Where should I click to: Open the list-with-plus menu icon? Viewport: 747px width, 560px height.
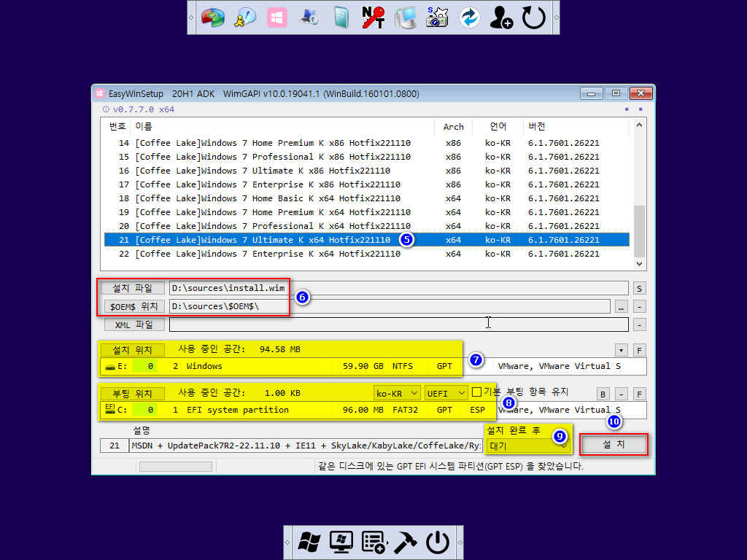point(373,542)
